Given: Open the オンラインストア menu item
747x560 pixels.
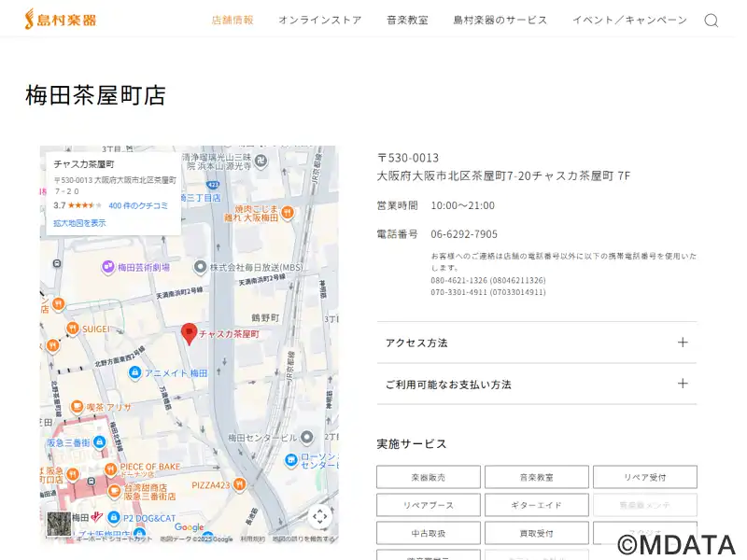Looking at the screenshot, I should [x=319, y=20].
